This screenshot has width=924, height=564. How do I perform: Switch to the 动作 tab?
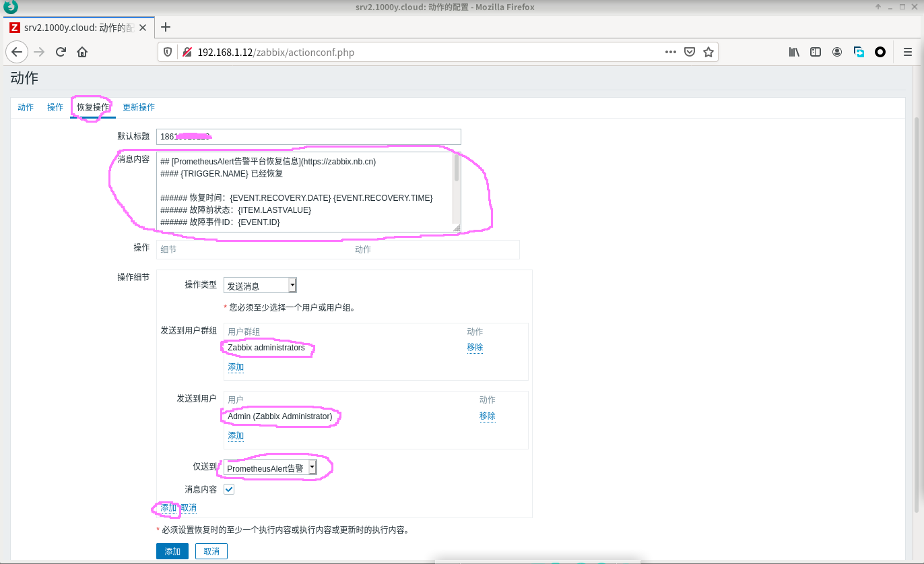coord(26,107)
